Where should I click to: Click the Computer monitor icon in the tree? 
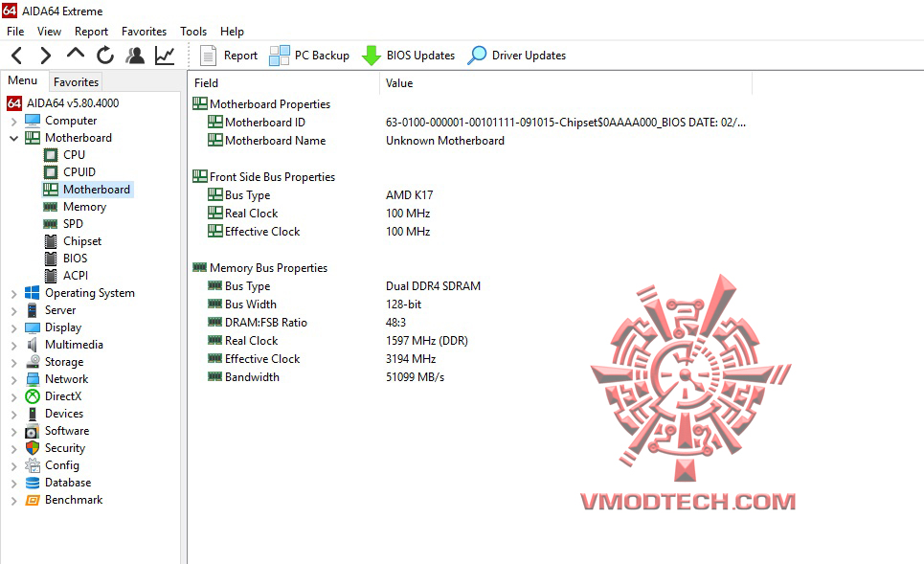pyautogui.click(x=33, y=121)
